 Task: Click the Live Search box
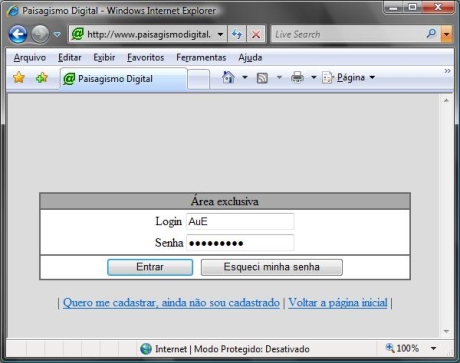[348, 34]
